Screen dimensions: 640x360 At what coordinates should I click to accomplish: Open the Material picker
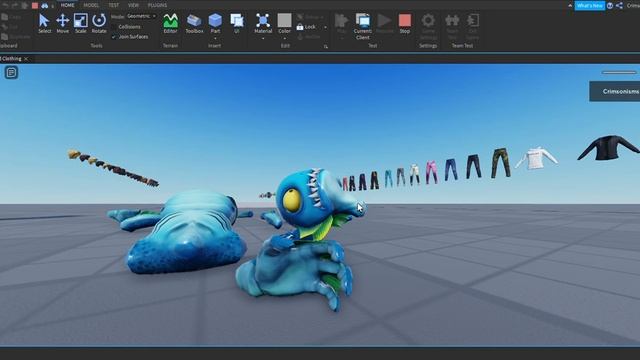[x=263, y=23]
